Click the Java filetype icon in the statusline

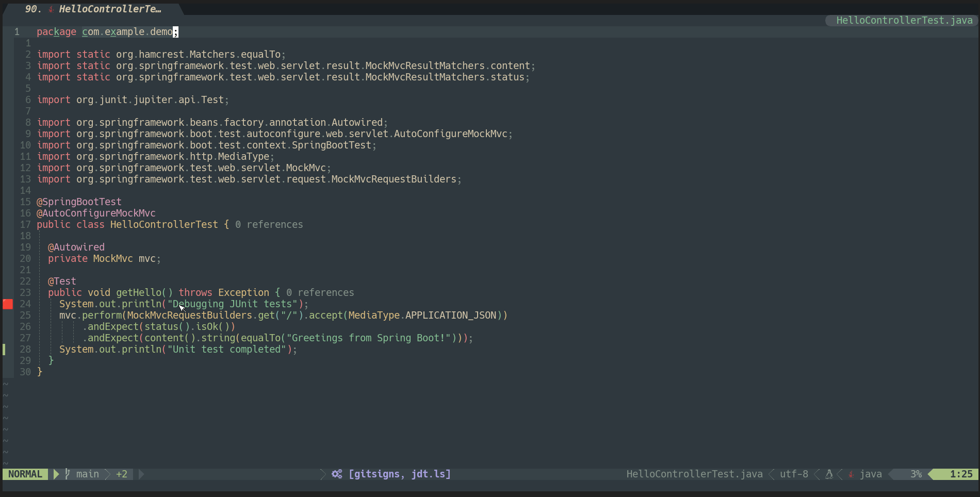click(851, 474)
